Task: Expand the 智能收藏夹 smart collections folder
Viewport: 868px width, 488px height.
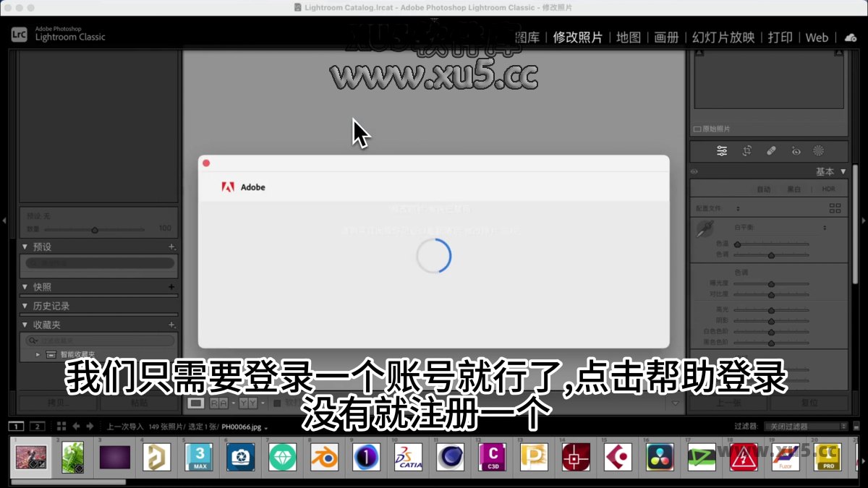Action: coord(38,354)
